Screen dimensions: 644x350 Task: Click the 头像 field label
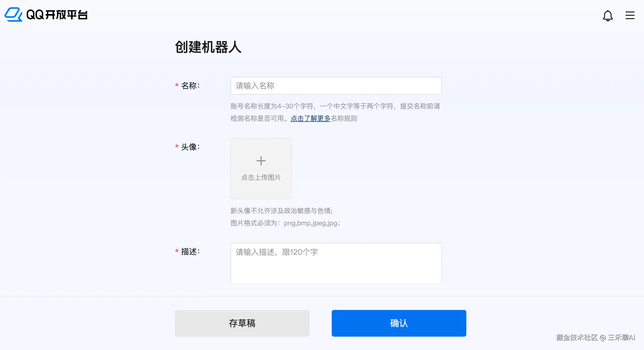[x=190, y=147]
